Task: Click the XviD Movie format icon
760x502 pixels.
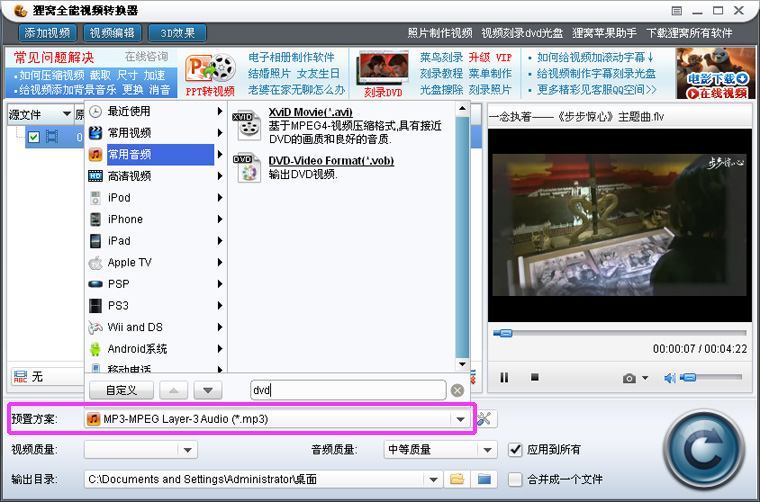Action: (x=248, y=125)
